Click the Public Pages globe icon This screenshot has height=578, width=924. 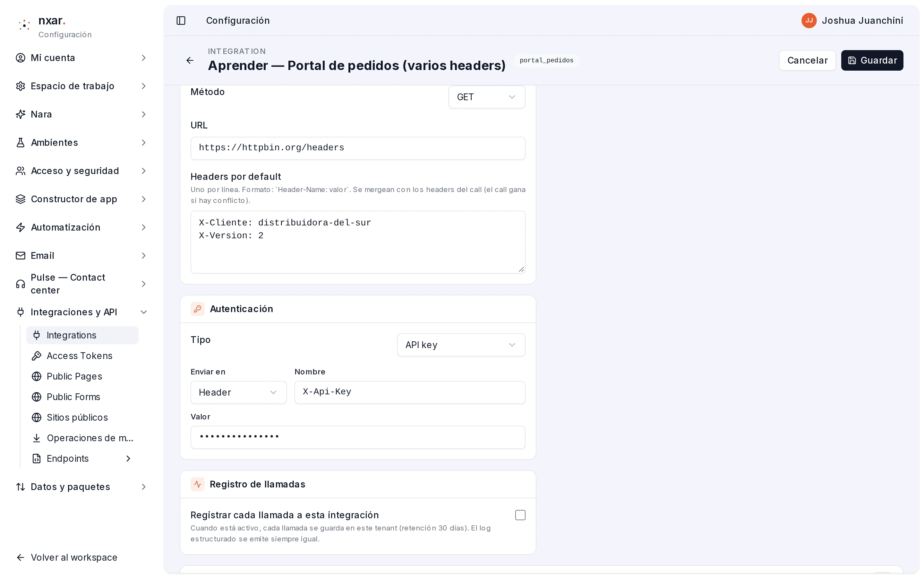37,377
